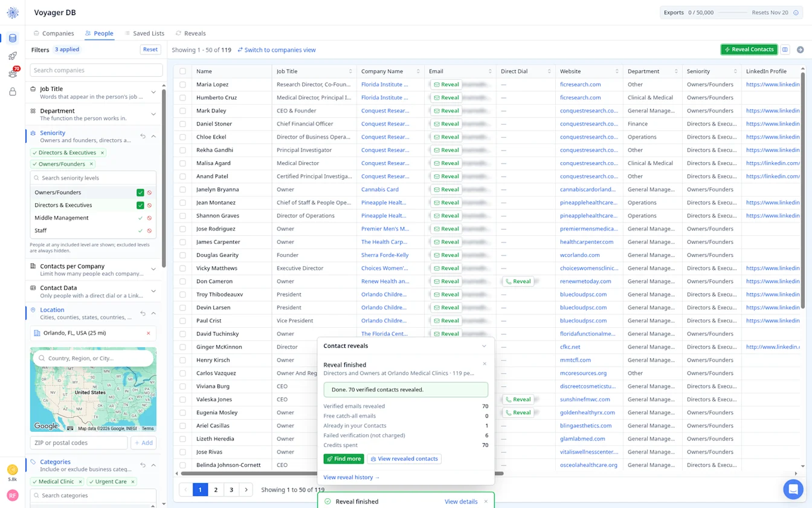Reset the Categories filter with undo arrow
Viewport: 812px width, 508px height.
[143, 465]
